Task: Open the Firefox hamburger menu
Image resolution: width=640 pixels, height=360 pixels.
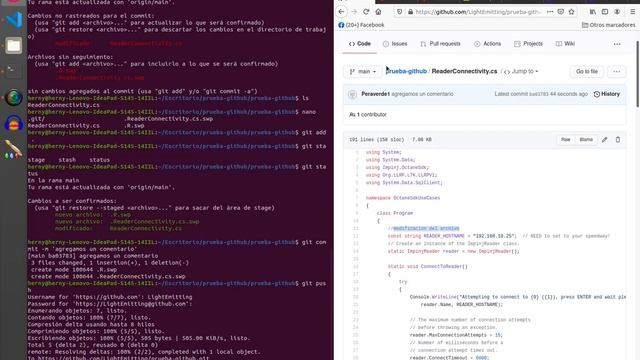Action: pos(632,12)
